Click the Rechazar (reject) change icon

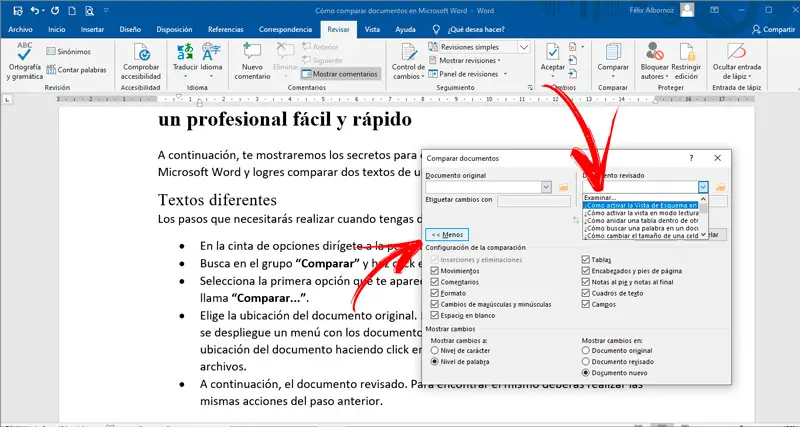[x=573, y=47]
